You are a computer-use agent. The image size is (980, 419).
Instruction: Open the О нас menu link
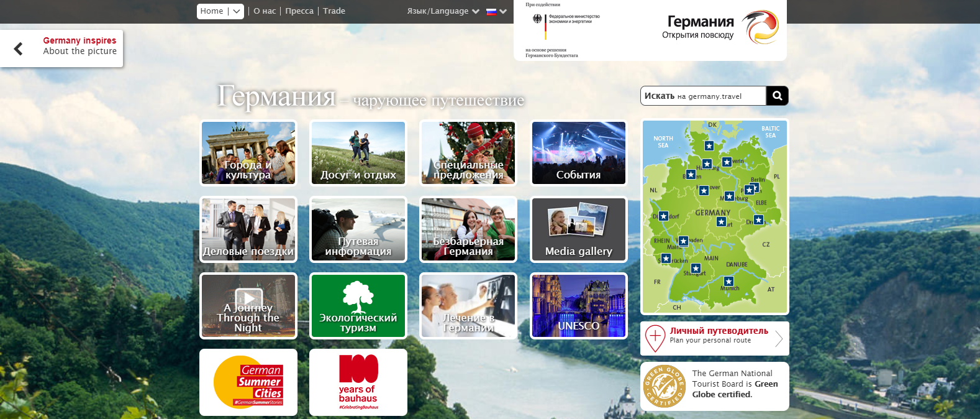pos(265,11)
